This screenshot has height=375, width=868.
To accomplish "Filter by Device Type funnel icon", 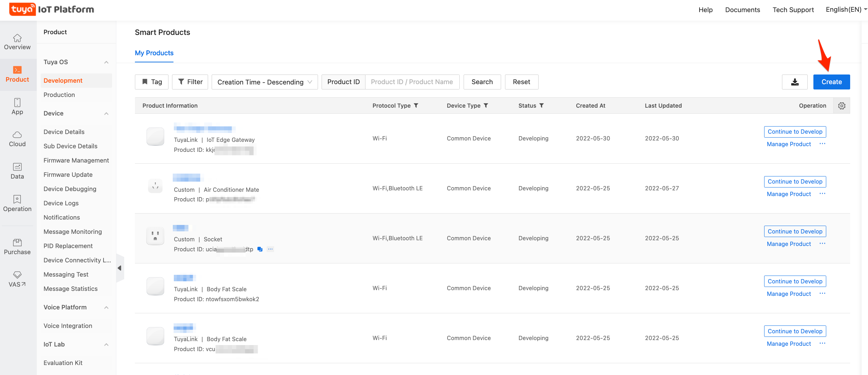I will pyautogui.click(x=486, y=106).
